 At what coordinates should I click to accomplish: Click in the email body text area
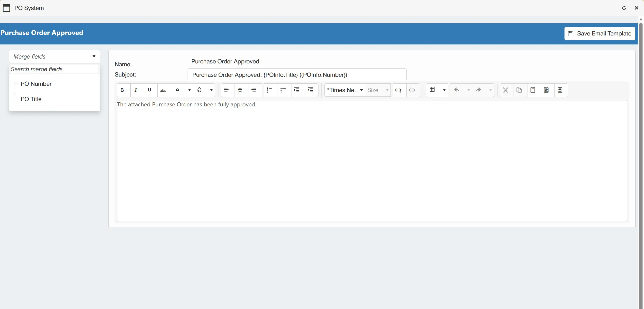[372, 161]
